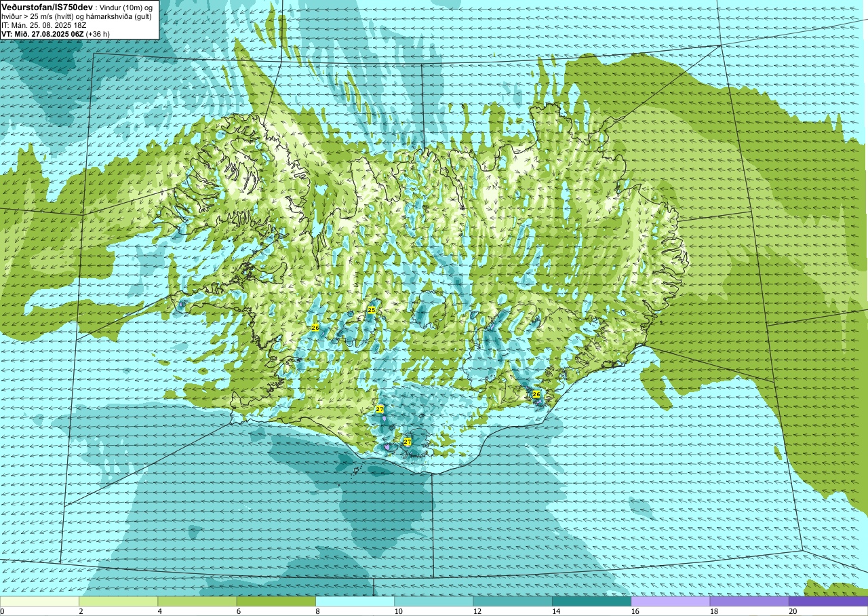Click the darkest purple legend swatch above 20
868x616 pixels.
pyautogui.click(x=828, y=601)
